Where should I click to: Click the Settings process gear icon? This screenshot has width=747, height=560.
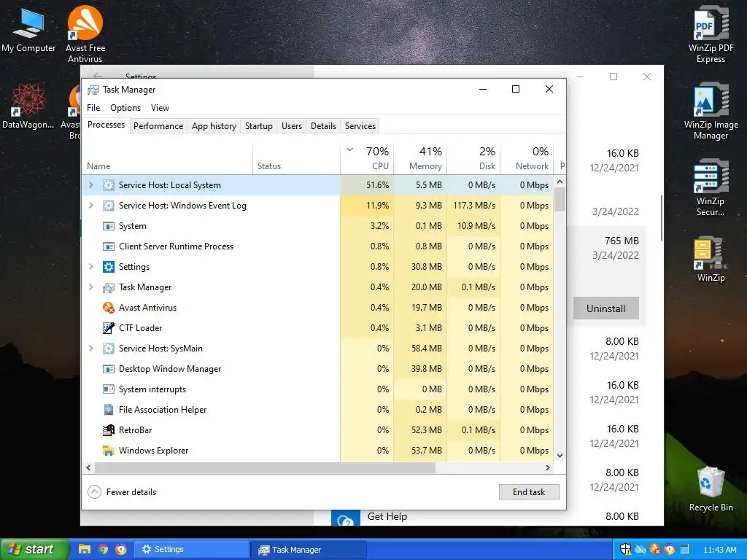(109, 267)
